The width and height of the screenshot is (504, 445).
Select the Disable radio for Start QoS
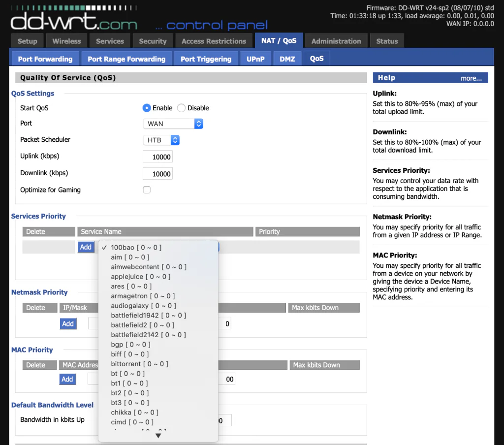(181, 108)
